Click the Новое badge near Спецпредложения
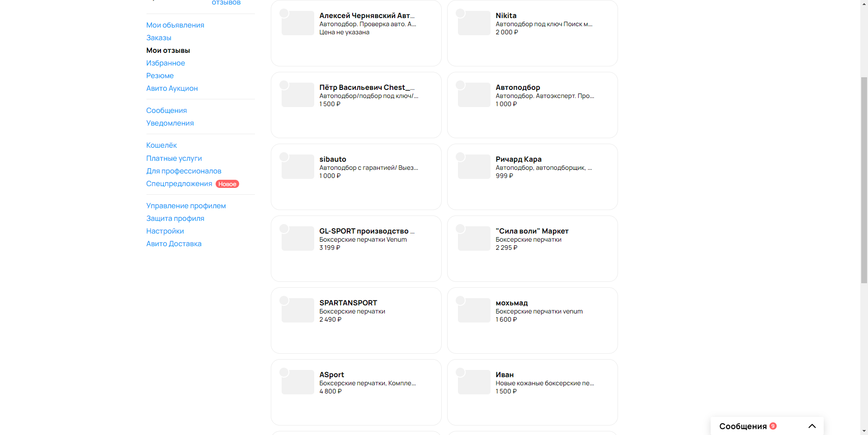The width and height of the screenshot is (868, 435). point(227,184)
